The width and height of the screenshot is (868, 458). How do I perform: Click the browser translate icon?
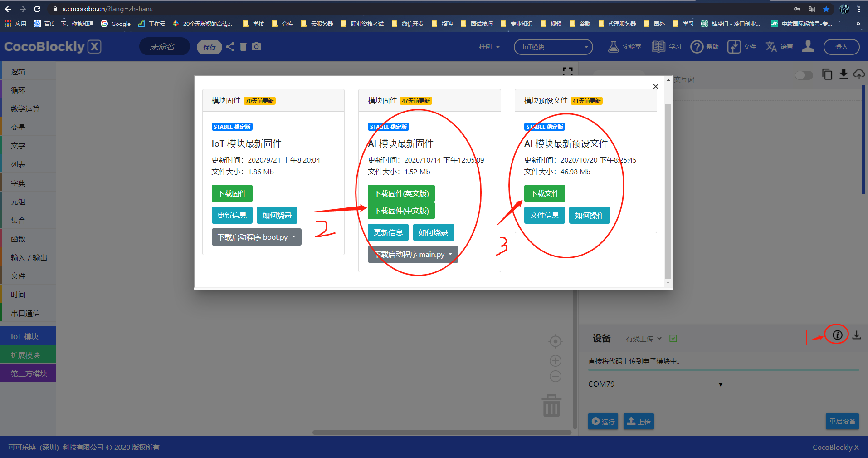pyautogui.click(x=812, y=9)
